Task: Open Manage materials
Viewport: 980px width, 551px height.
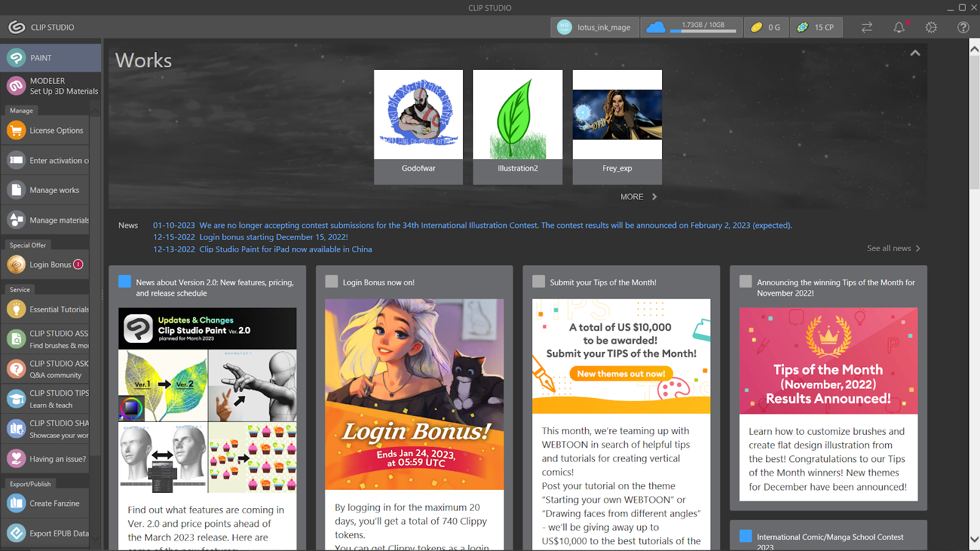Action: (x=45, y=220)
